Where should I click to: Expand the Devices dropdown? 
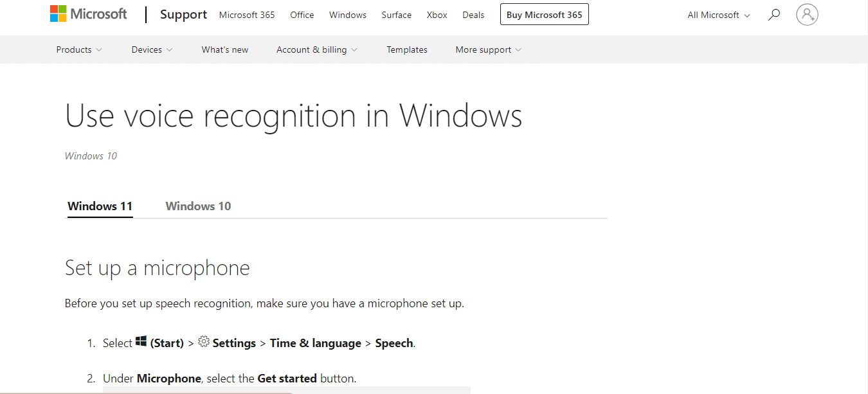(151, 49)
